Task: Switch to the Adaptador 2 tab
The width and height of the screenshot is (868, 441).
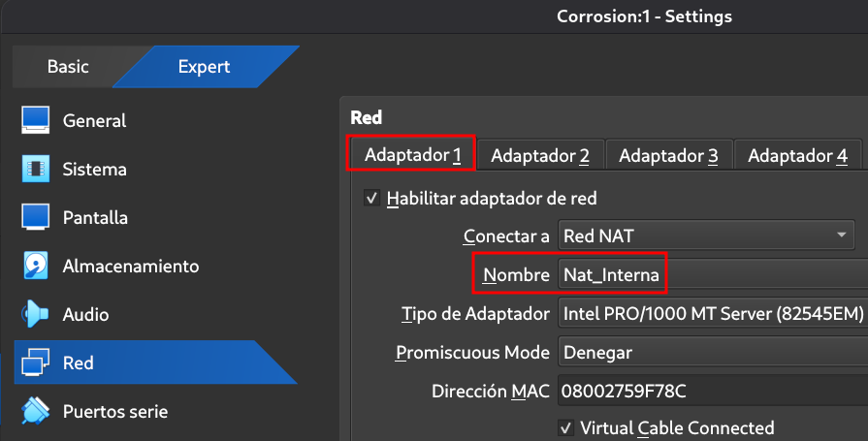Action: (540, 155)
